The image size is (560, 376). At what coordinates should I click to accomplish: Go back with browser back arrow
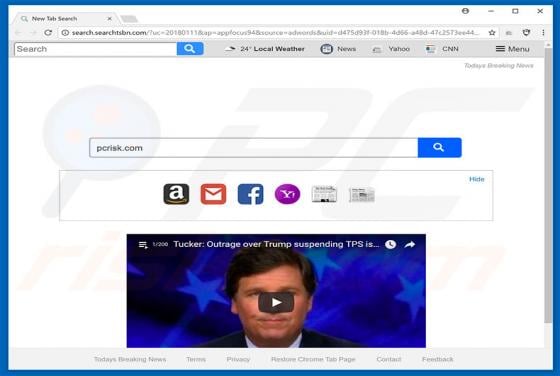point(18,32)
